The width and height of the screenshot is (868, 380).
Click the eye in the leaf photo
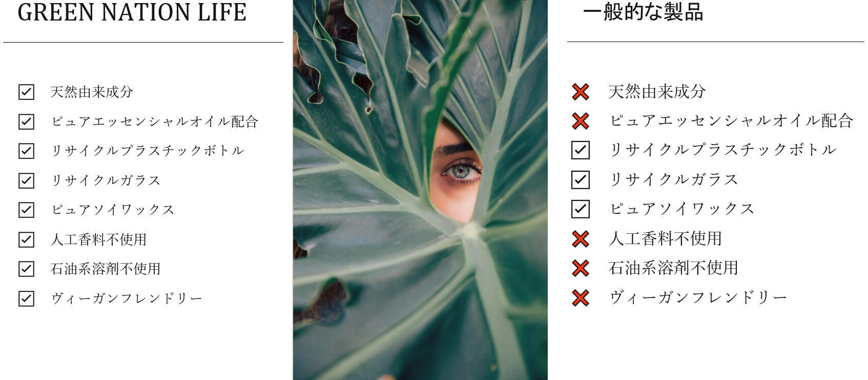(461, 171)
